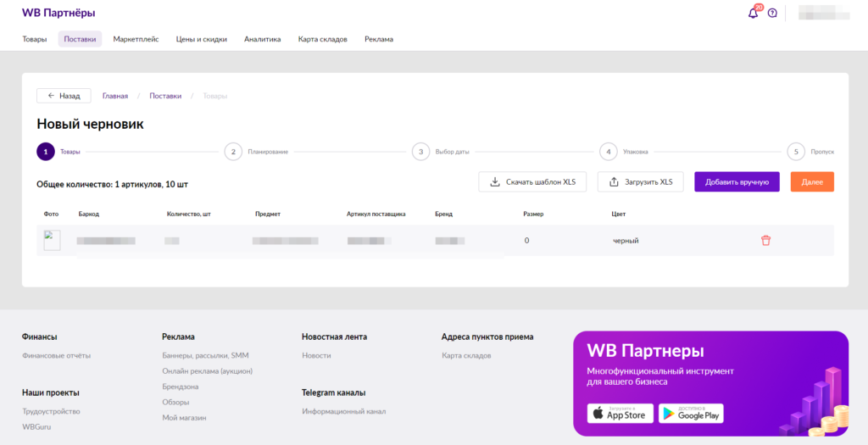Click the Google Play download badge
868x445 pixels.
691,414
